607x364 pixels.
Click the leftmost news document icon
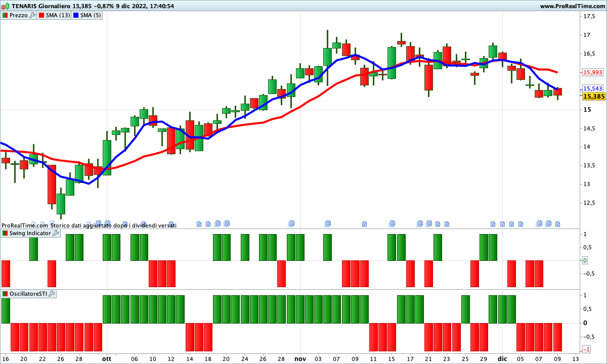(34, 223)
